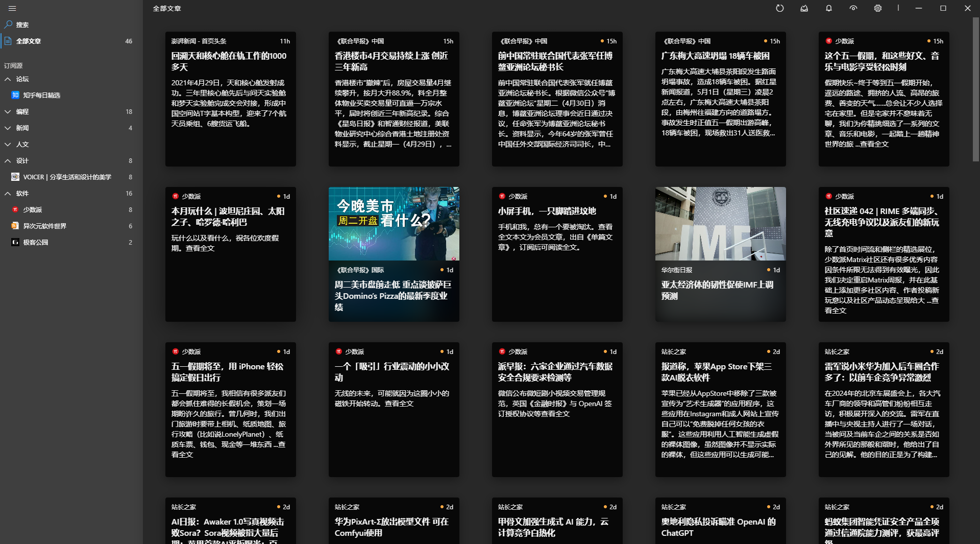Select the VOICER 分享生活和设计的美学 source

[71, 177]
